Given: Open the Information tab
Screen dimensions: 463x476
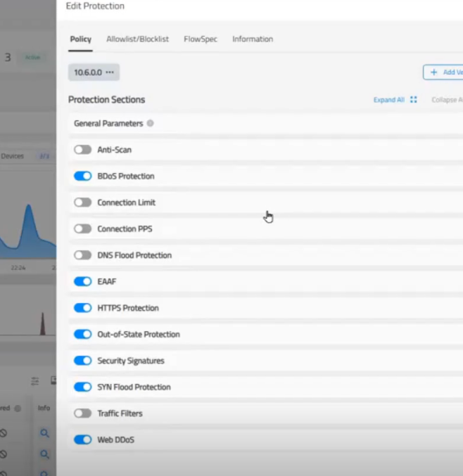Looking at the screenshot, I should (x=253, y=39).
